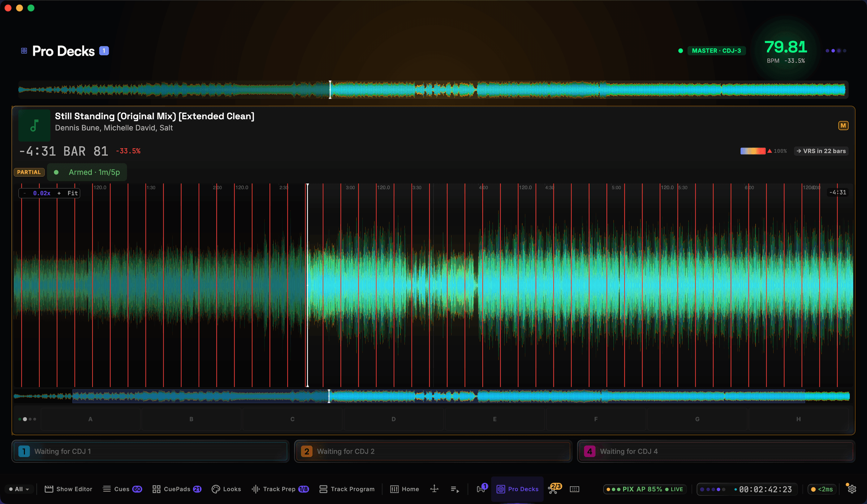
Task: Open the CuePads grid
Action: point(177,489)
